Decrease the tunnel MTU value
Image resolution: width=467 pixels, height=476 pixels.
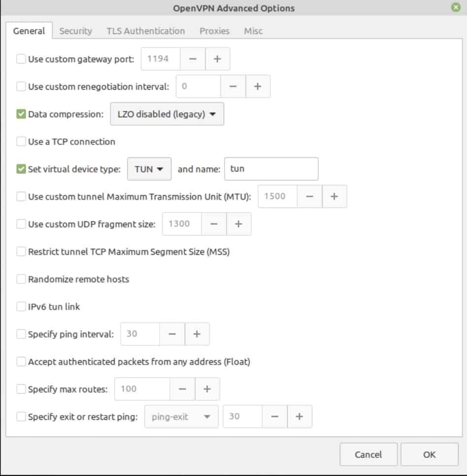(309, 197)
